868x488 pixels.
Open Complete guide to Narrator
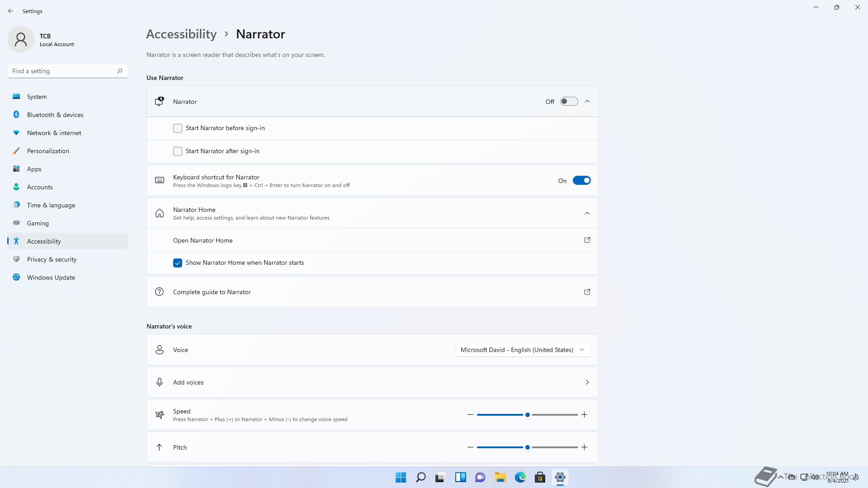point(372,292)
